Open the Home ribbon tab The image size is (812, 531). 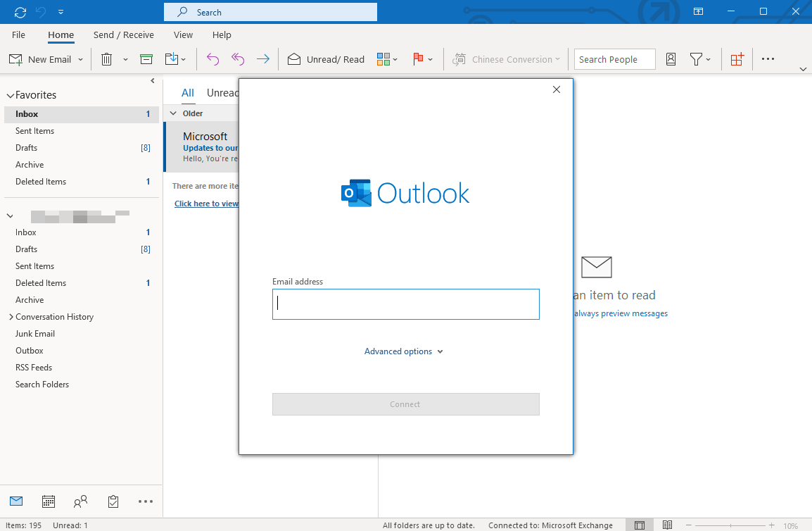pos(61,35)
